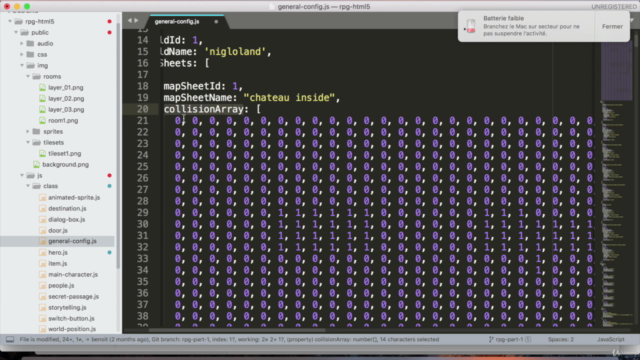
Task: Click tileset1.png image file icon
Action: pos(42,153)
